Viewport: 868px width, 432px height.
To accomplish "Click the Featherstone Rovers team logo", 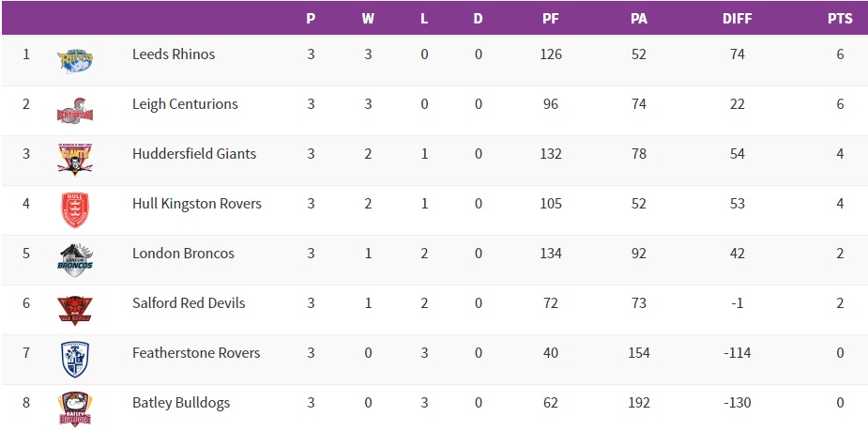I will click(74, 358).
